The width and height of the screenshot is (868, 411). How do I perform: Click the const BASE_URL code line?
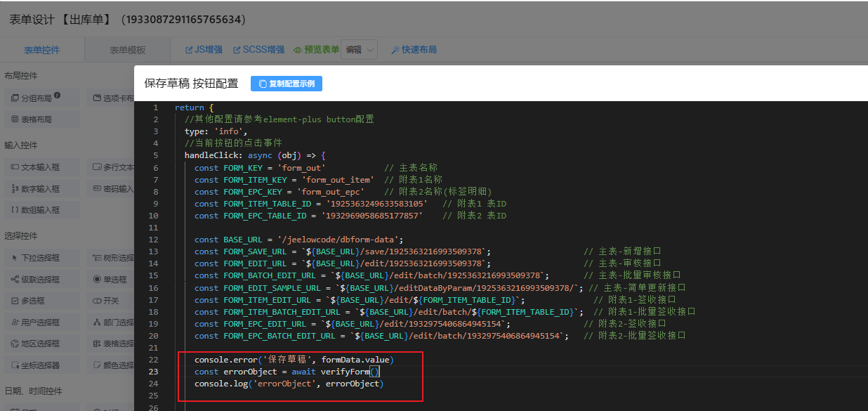pyautogui.click(x=299, y=240)
